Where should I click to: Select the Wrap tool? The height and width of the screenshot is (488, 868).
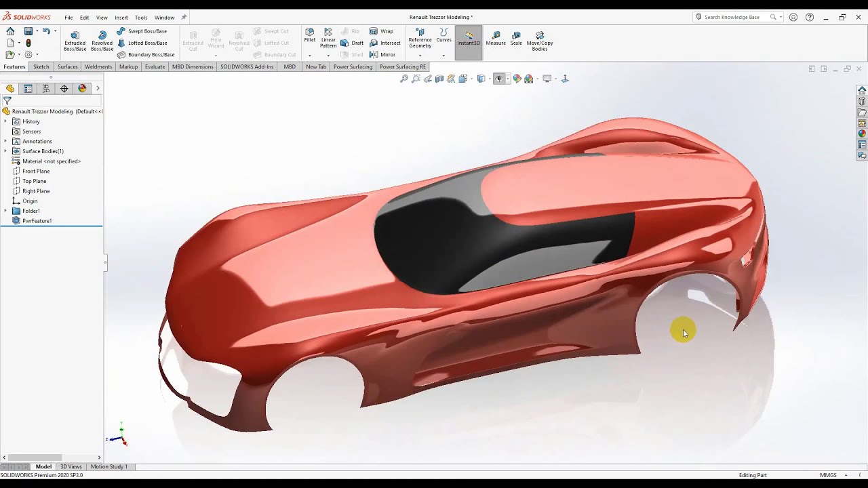(381, 31)
